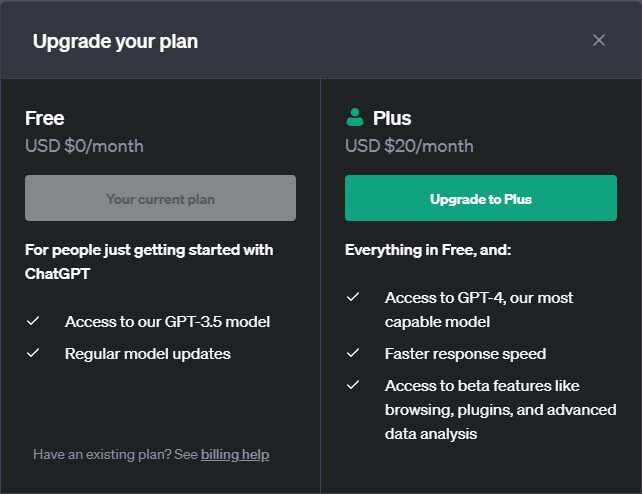This screenshot has width=642, height=494.
Task: Click checkmark beside Regular model updates
Action: [33, 354]
